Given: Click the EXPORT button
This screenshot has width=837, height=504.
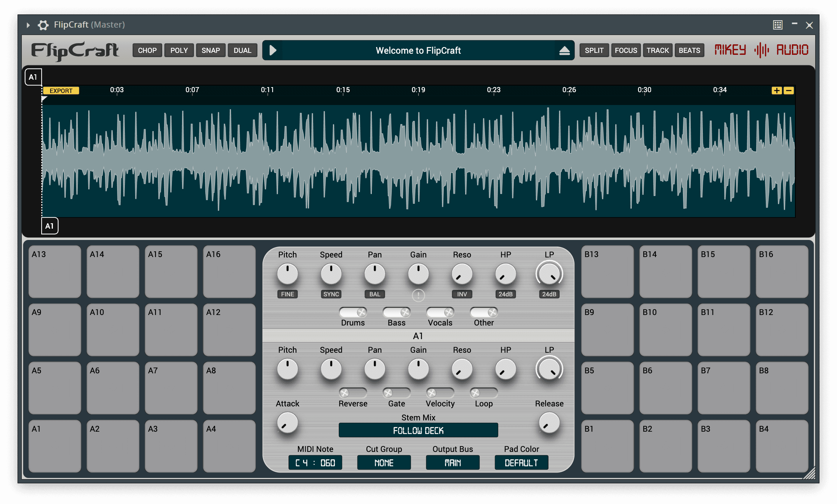Looking at the screenshot, I should 61,91.
